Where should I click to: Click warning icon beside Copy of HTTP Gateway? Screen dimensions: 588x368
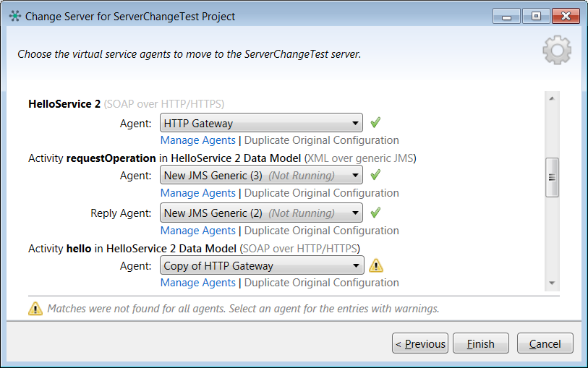click(x=376, y=265)
